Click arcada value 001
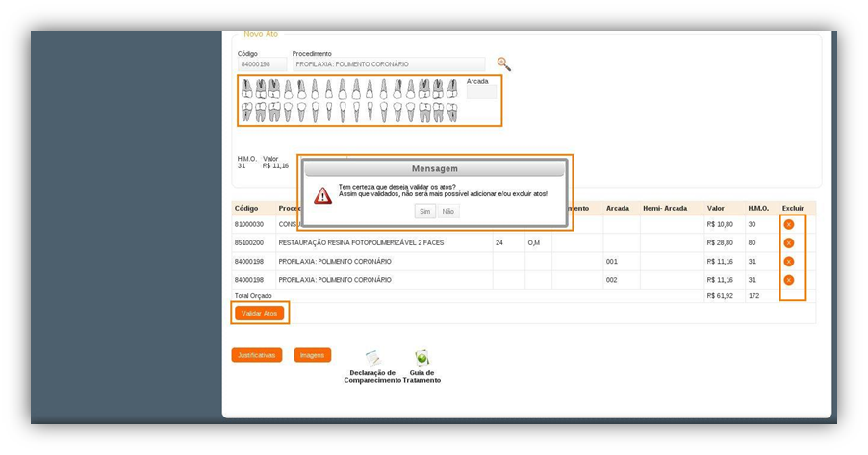868x455 pixels. coord(611,262)
